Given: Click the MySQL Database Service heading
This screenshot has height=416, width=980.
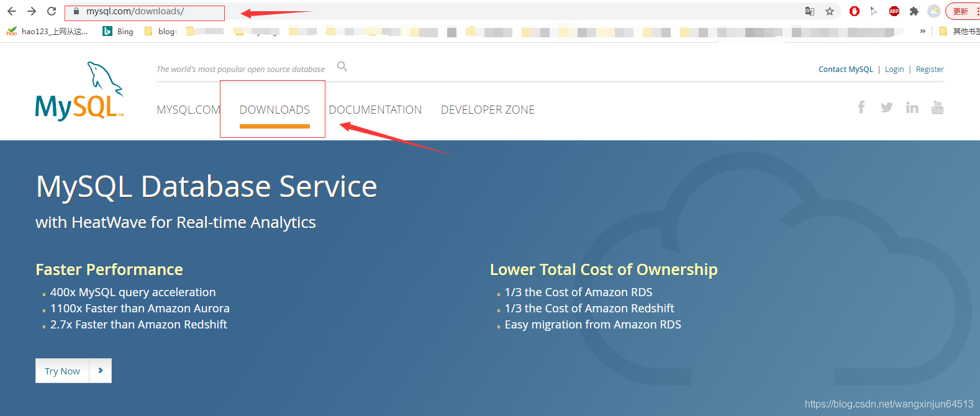Looking at the screenshot, I should click(x=207, y=187).
